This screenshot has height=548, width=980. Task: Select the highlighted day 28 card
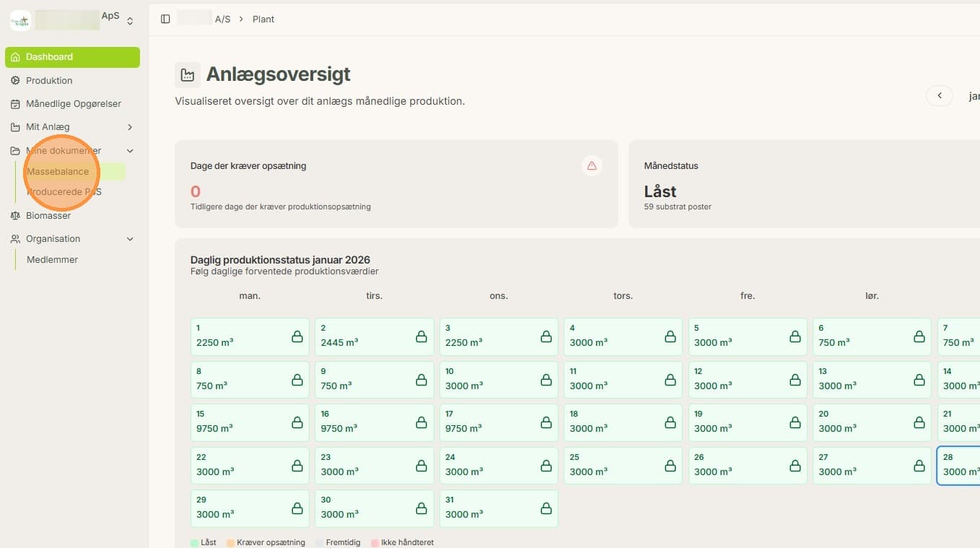(958, 466)
